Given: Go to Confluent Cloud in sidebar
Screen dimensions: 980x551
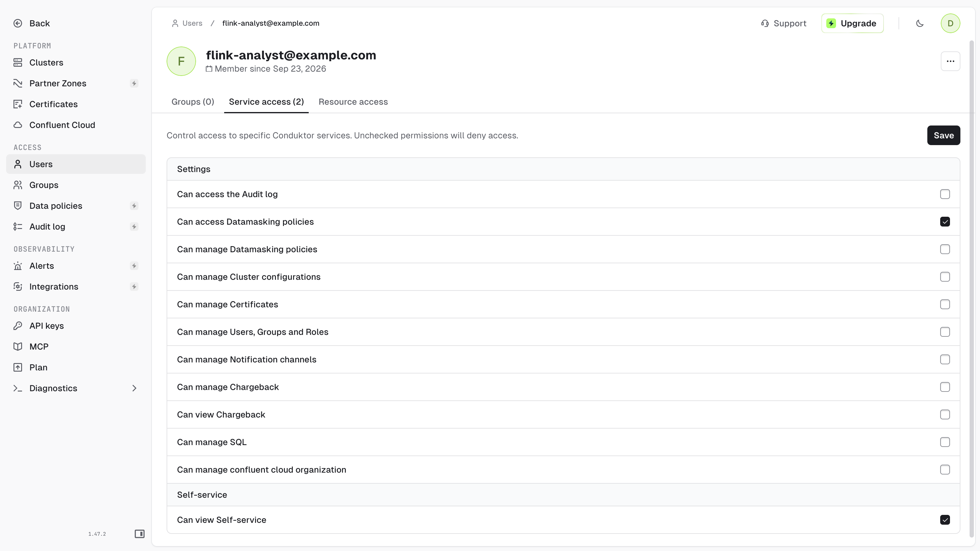Looking at the screenshot, I should [76, 125].
